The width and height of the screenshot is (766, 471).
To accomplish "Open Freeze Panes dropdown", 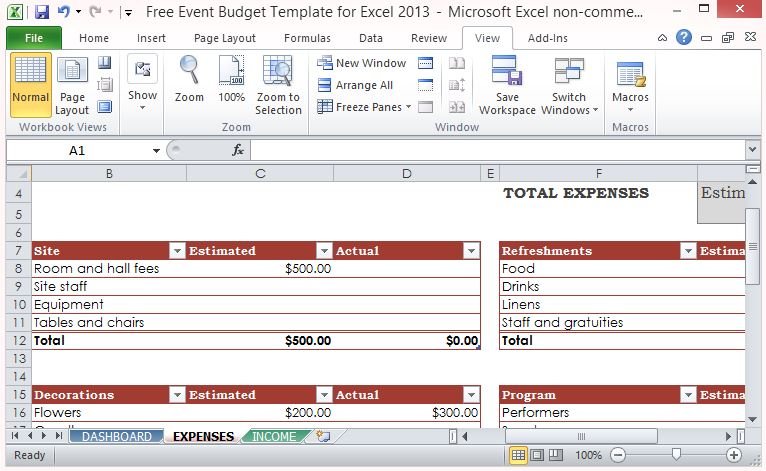I will coord(364,107).
